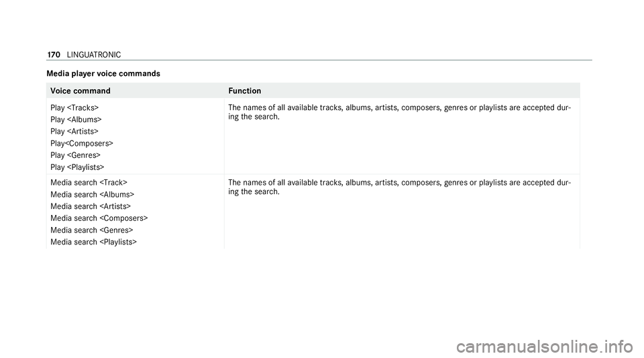Click 'Media search <Genres>' entry
This screenshot has width=644, height=358.
click(92, 230)
